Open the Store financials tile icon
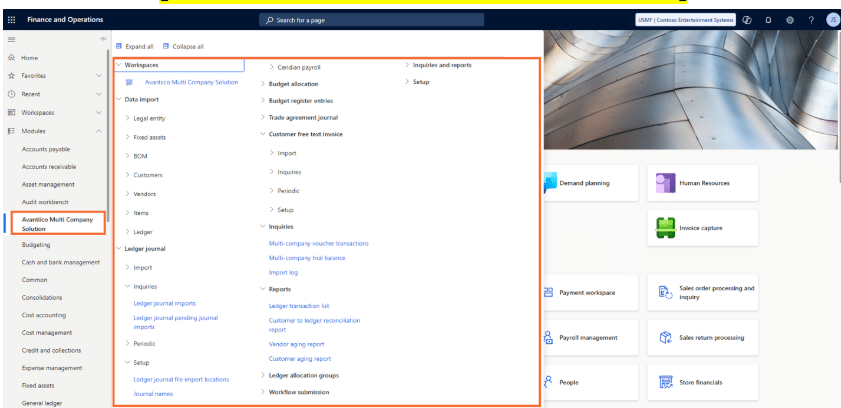The width and height of the screenshot is (841, 408). coord(666,382)
